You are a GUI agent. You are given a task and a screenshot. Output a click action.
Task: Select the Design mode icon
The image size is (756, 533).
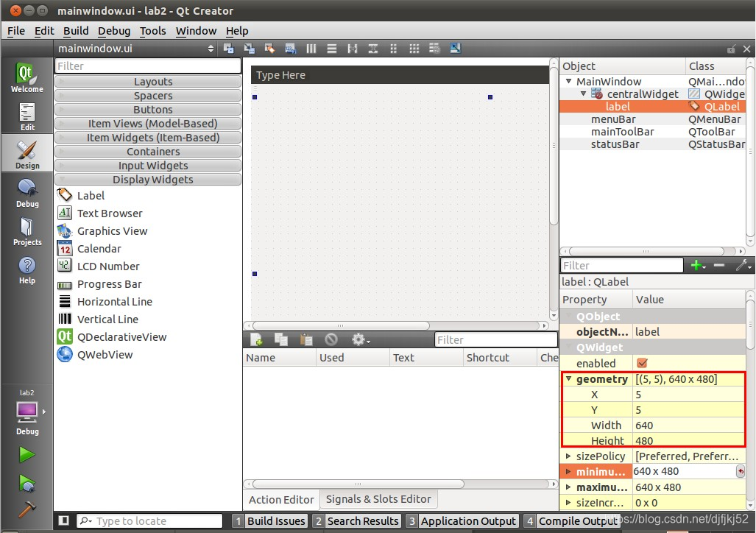tap(27, 155)
